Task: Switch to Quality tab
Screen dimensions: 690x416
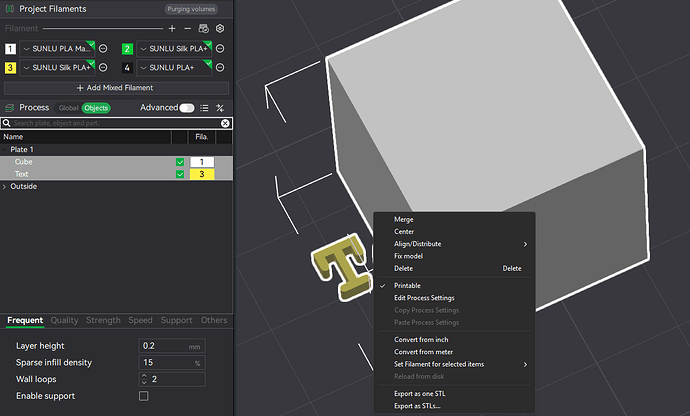Action: tap(64, 320)
